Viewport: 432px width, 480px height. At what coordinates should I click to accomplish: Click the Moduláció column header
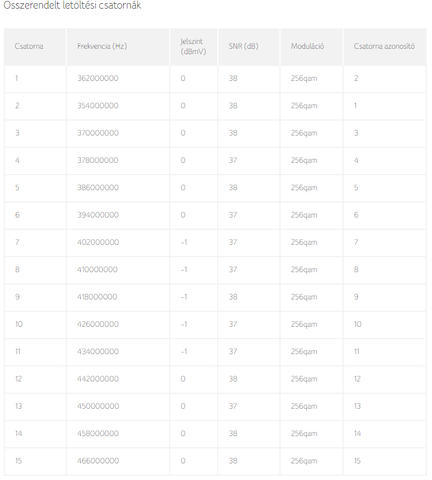(307, 46)
